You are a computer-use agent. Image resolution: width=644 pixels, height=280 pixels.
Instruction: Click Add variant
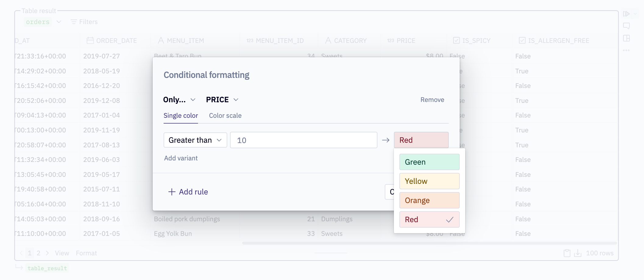point(181,158)
